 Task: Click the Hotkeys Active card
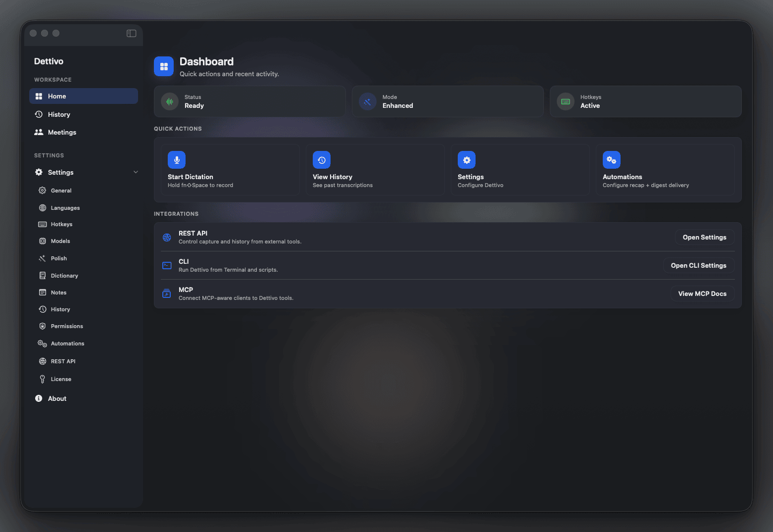[646, 101]
